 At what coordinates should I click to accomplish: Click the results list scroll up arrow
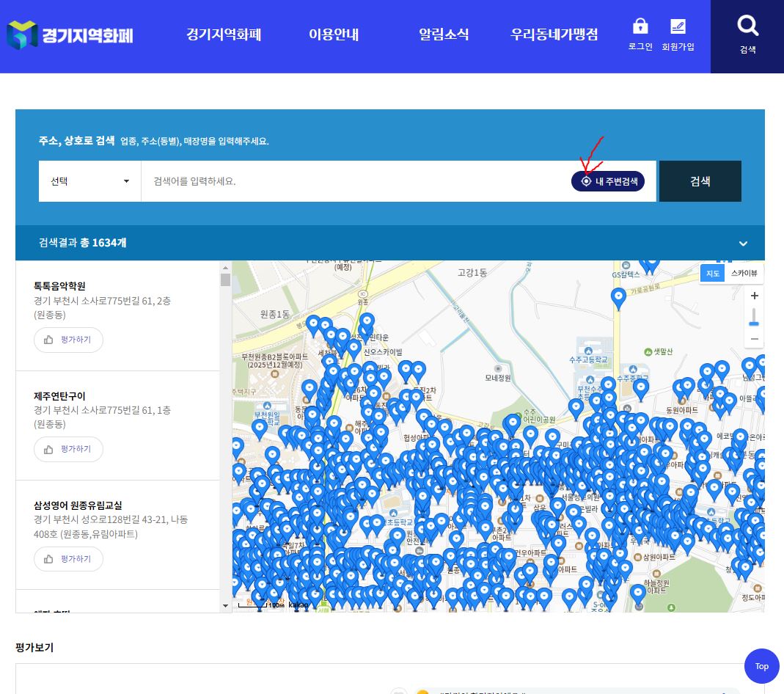click(225, 268)
